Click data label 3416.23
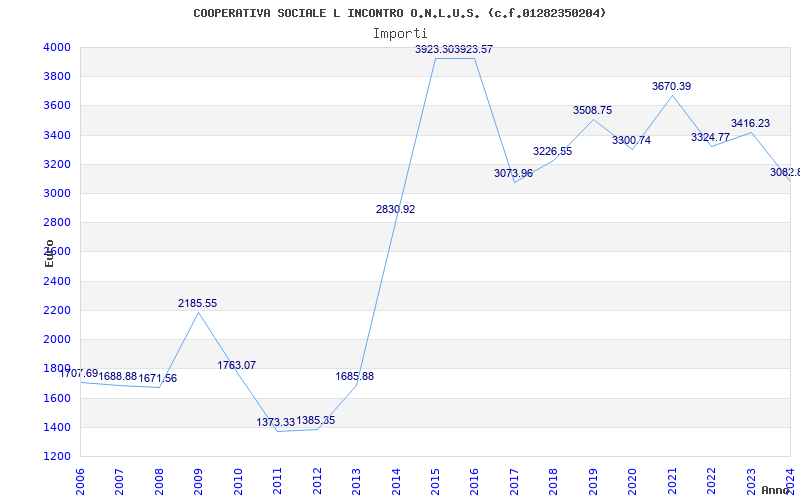The height and width of the screenshot is (500, 800). click(751, 123)
